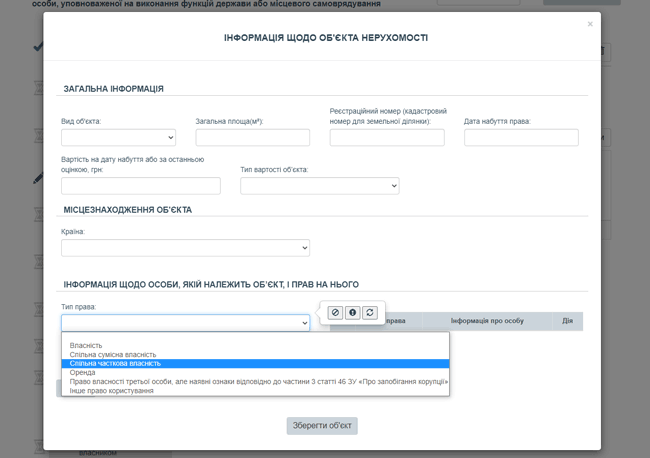650x458 pixels.
Task: Pick 'Оренда' from the dropdown list
Action: coord(83,373)
